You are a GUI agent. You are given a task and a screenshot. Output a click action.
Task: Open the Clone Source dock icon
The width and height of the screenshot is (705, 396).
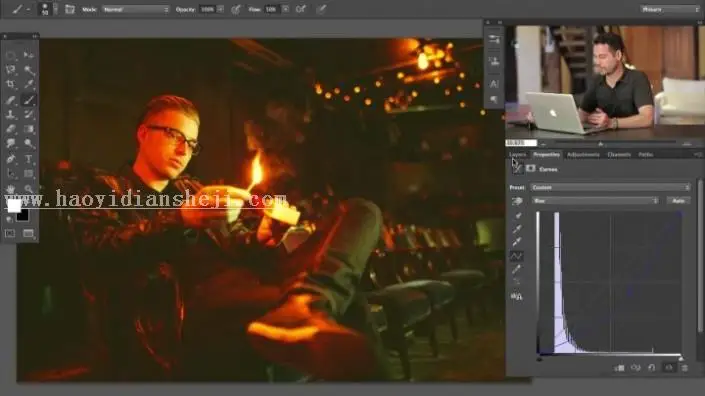pos(494,61)
